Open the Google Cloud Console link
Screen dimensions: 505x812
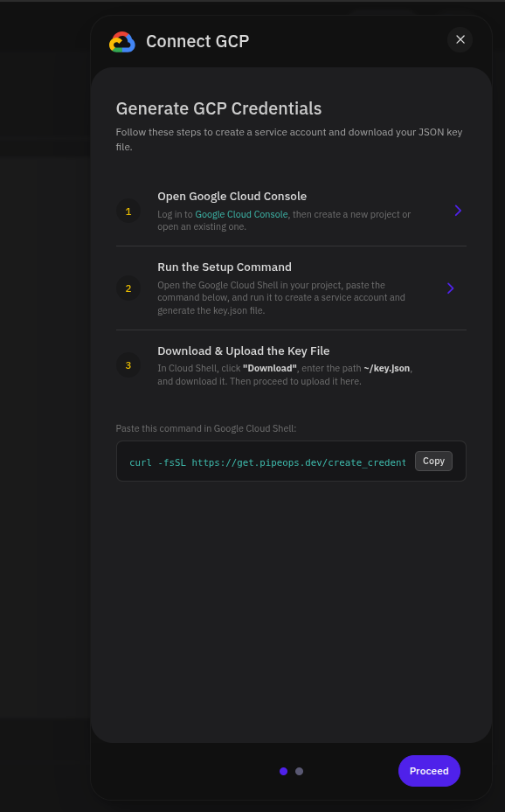click(241, 214)
